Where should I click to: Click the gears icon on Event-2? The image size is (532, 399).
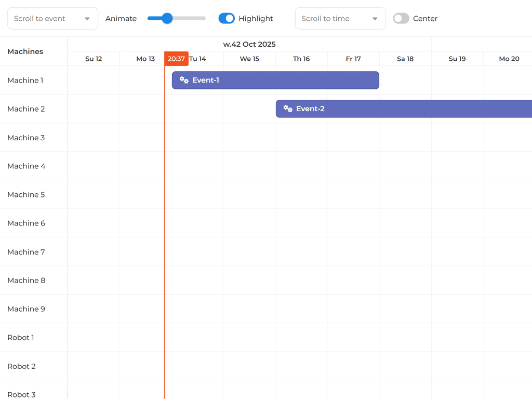[288, 109]
